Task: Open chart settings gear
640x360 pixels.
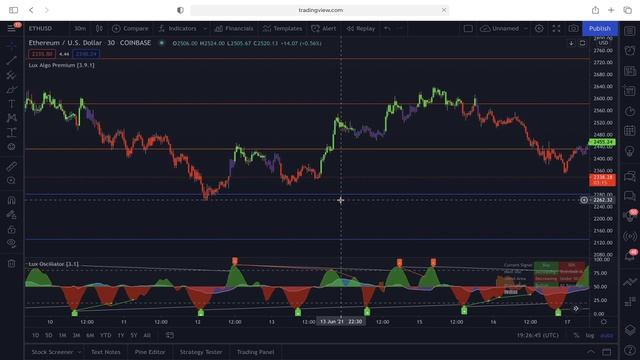Action: [x=539, y=29]
